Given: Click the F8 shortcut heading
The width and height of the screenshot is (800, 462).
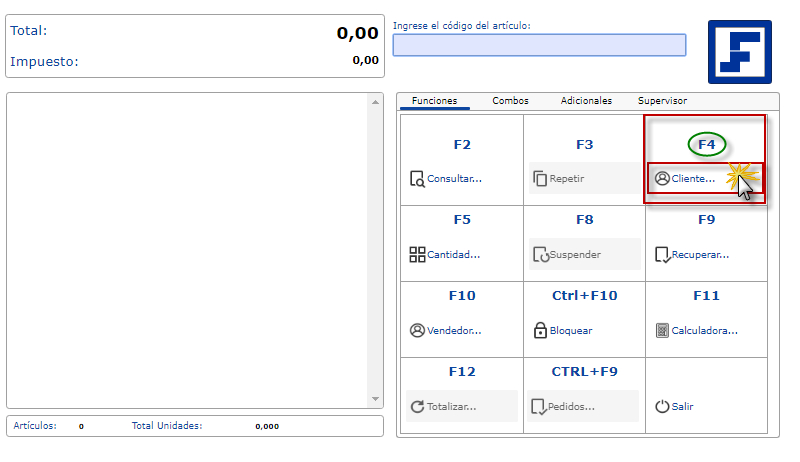Looking at the screenshot, I should [585, 220].
